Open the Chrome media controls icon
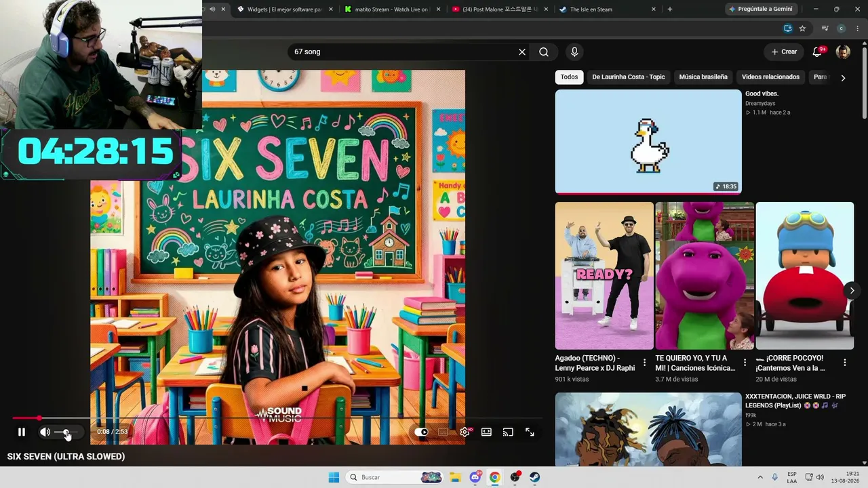Image resolution: width=868 pixels, height=488 pixels. 825,28
